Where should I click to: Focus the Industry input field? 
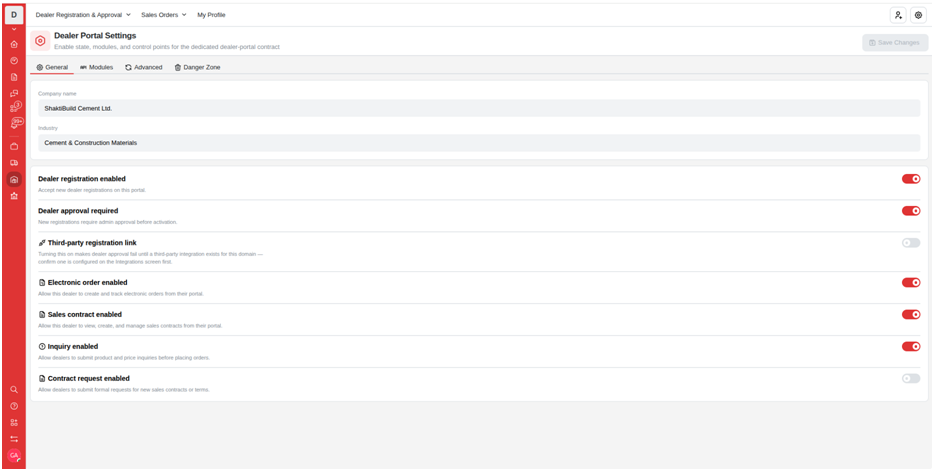coord(479,143)
